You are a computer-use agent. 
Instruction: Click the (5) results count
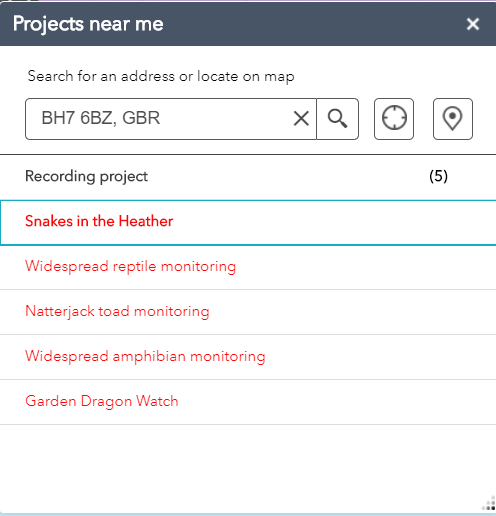click(x=438, y=176)
